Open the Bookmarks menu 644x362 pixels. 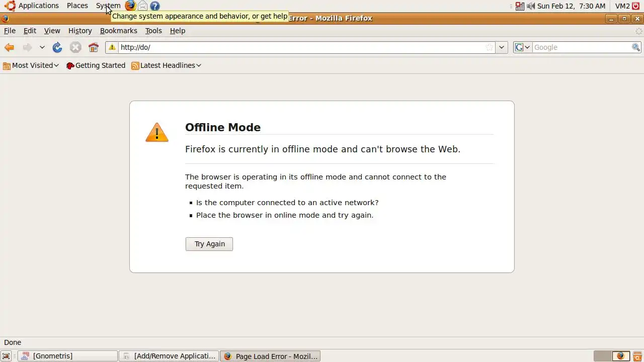(118, 31)
